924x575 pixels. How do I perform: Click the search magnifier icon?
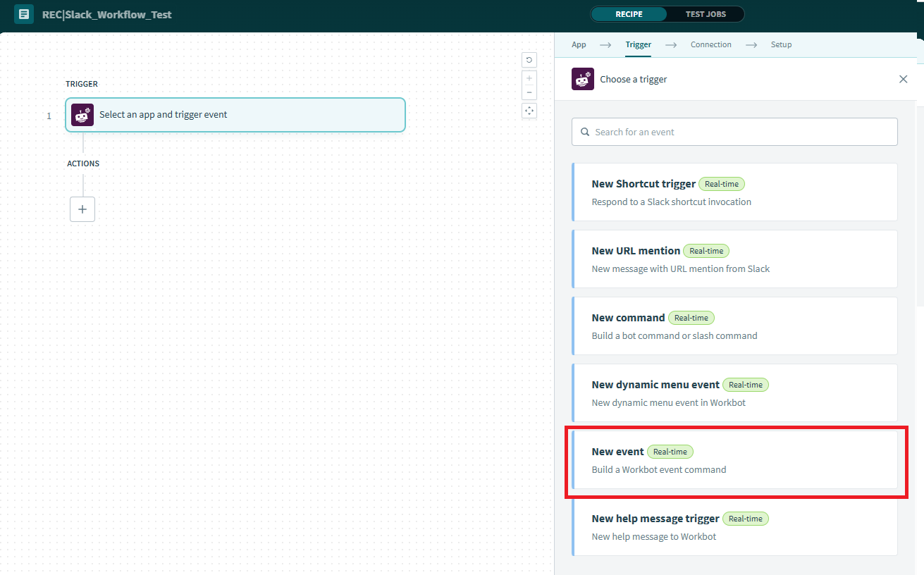[x=584, y=132]
